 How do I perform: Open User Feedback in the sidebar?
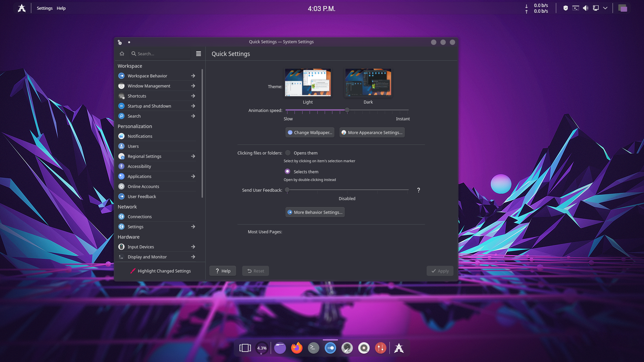157,196
